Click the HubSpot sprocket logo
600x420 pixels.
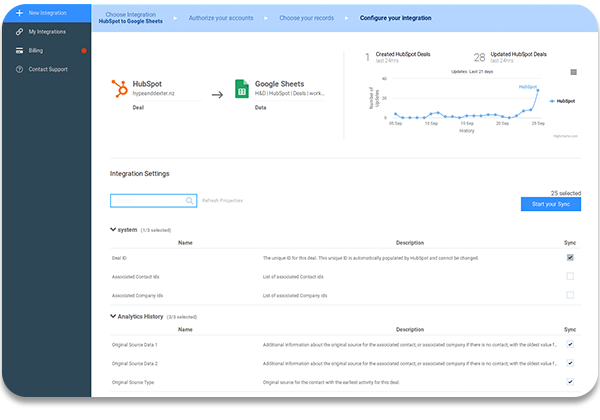click(119, 88)
